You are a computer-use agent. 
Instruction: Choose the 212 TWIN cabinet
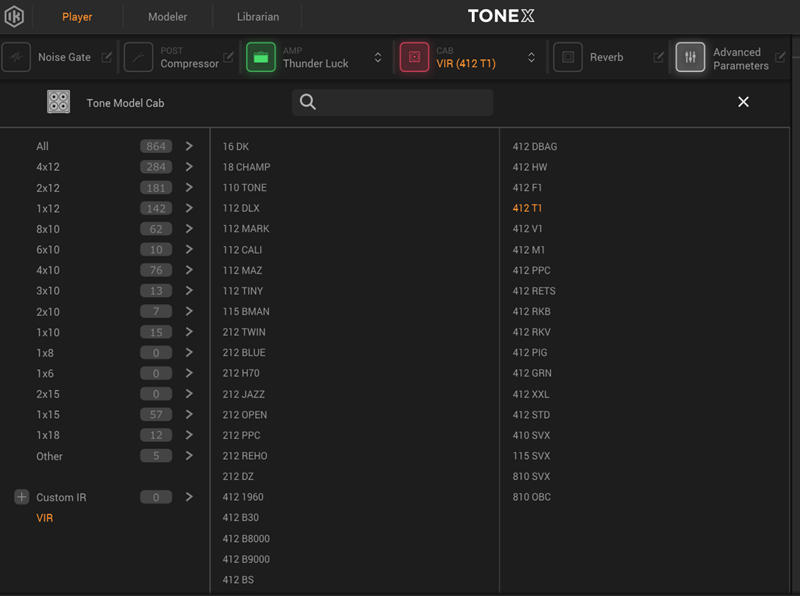tap(244, 332)
